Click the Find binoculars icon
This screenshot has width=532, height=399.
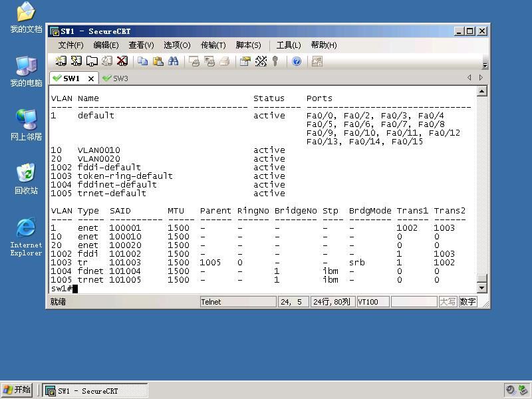pyautogui.click(x=174, y=61)
